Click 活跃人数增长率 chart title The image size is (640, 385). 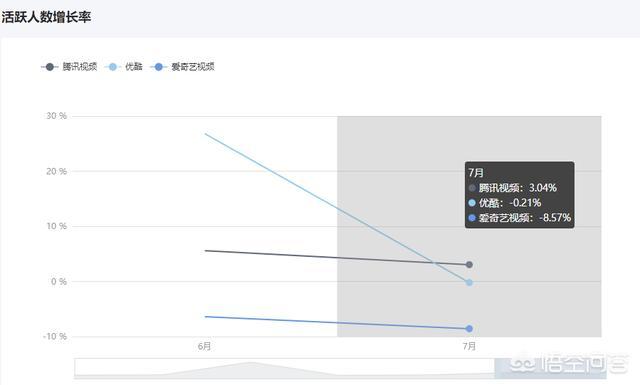[x=46, y=17]
